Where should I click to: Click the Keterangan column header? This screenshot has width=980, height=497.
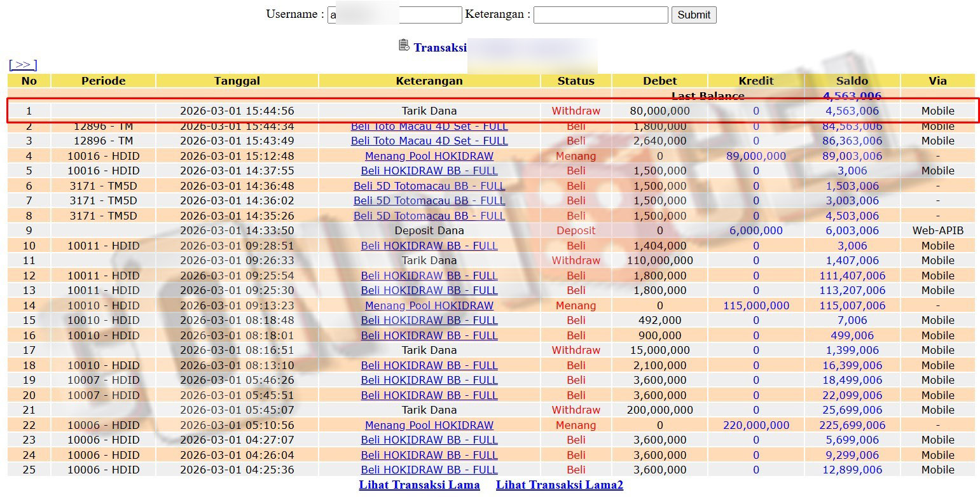429,81
